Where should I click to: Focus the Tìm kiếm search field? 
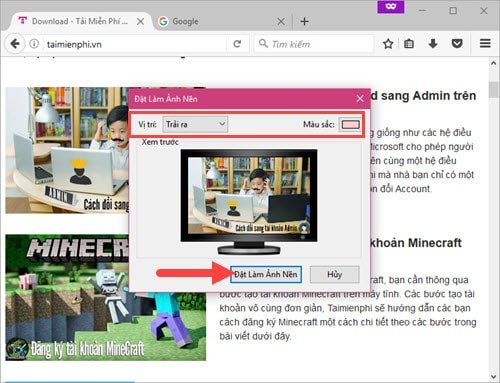point(313,44)
